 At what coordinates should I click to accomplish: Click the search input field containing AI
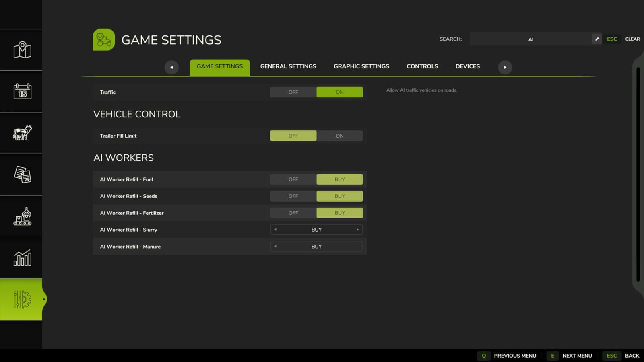pyautogui.click(x=530, y=39)
